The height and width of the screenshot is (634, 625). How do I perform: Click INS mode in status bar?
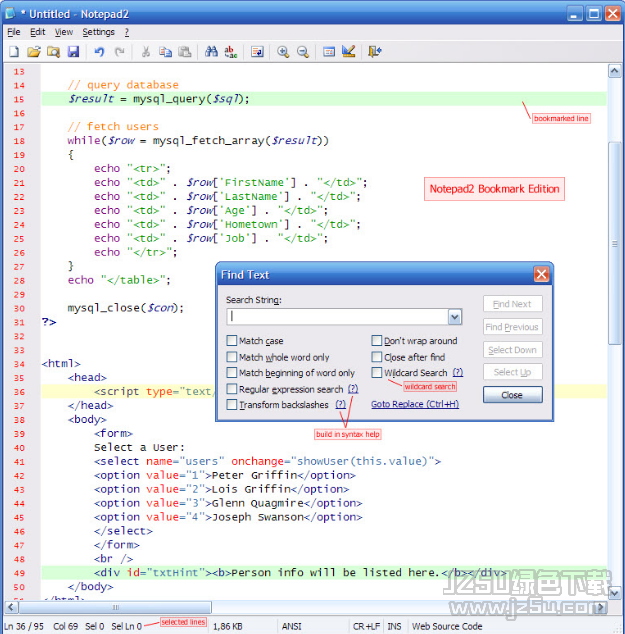click(x=394, y=626)
